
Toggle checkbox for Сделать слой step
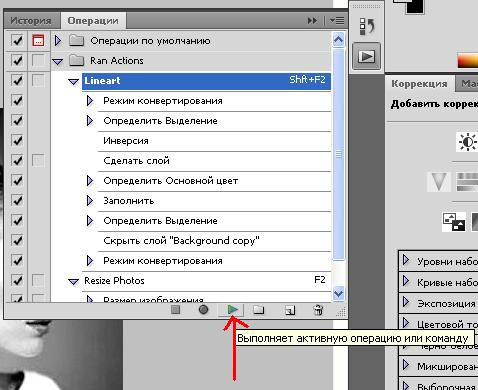point(17,161)
